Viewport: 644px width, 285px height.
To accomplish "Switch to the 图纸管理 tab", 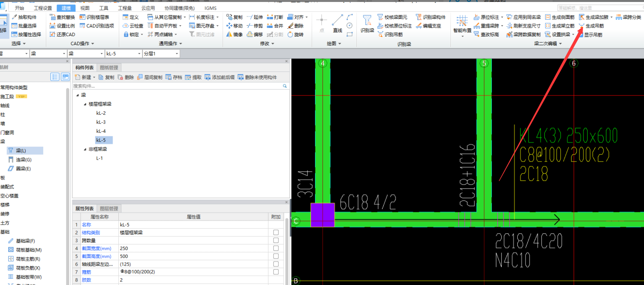I will [x=109, y=68].
